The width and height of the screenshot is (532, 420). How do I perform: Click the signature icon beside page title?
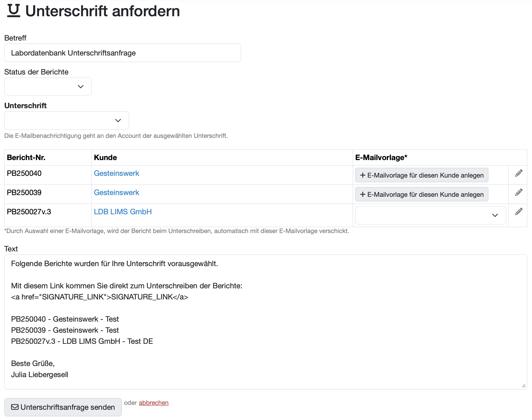13,11
